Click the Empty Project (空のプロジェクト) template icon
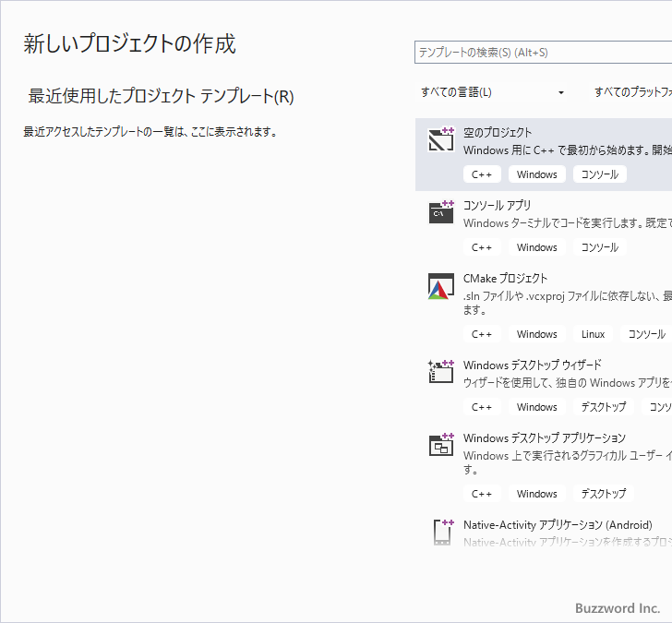 (441, 138)
